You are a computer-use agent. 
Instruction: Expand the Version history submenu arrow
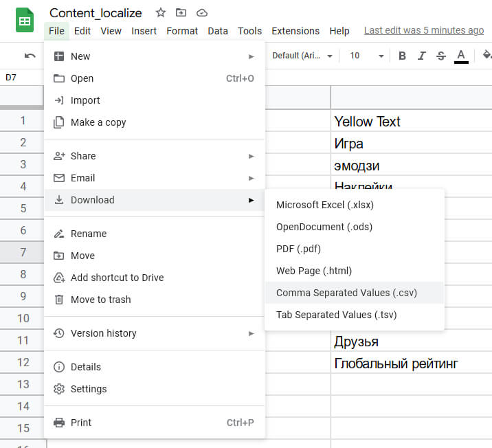[x=251, y=333]
